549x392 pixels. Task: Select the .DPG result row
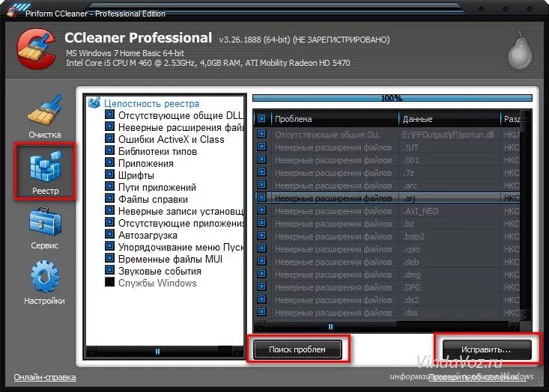coord(388,287)
